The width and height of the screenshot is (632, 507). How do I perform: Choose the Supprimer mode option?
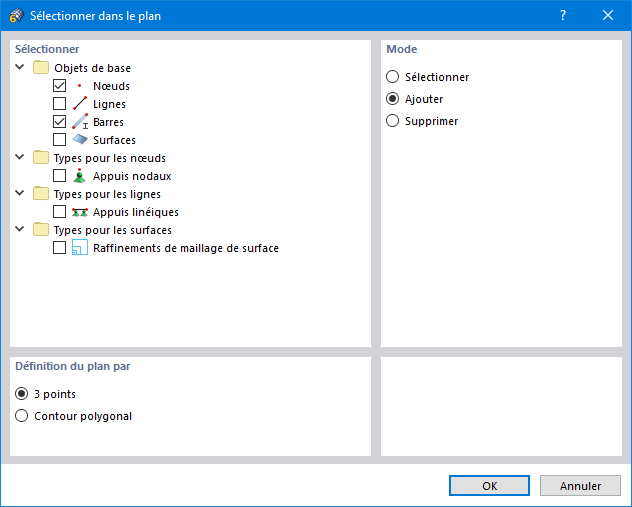pyautogui.click(x=393, y=121)
